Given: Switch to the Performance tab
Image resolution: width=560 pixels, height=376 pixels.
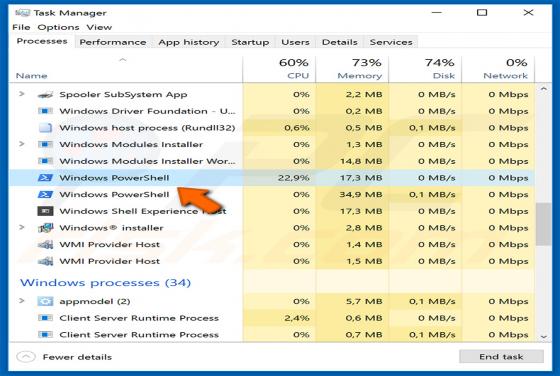Looking at the screenshot, I should click(113, 42).
